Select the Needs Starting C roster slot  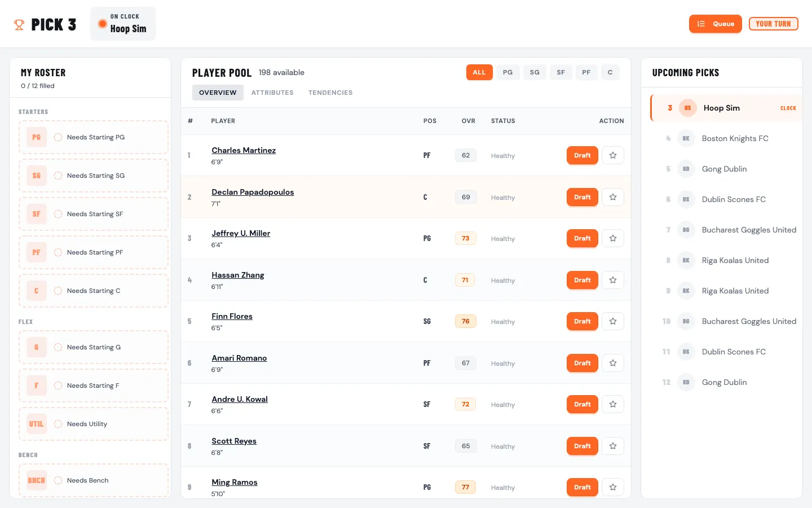pos(94,291)
